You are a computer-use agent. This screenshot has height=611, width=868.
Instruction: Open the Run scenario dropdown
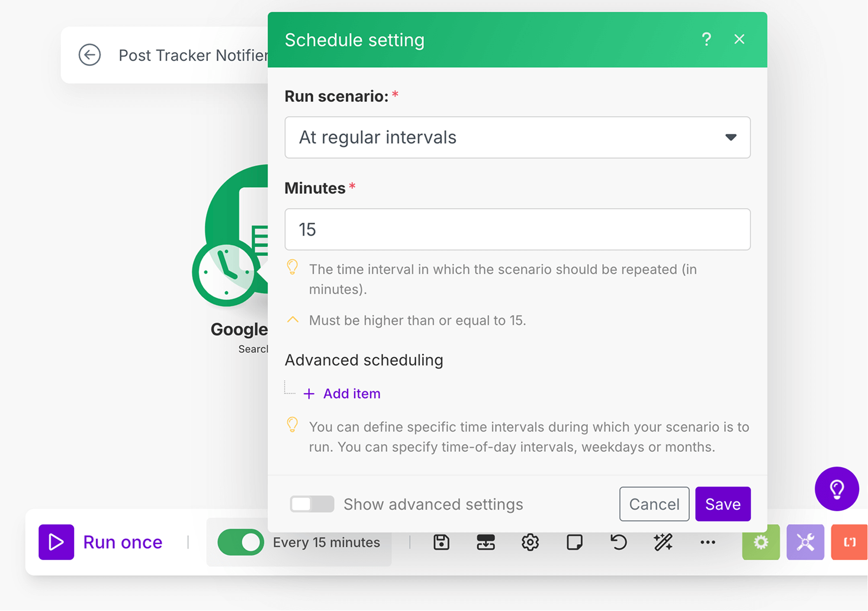pyautogui.click(x=517, y=137)
